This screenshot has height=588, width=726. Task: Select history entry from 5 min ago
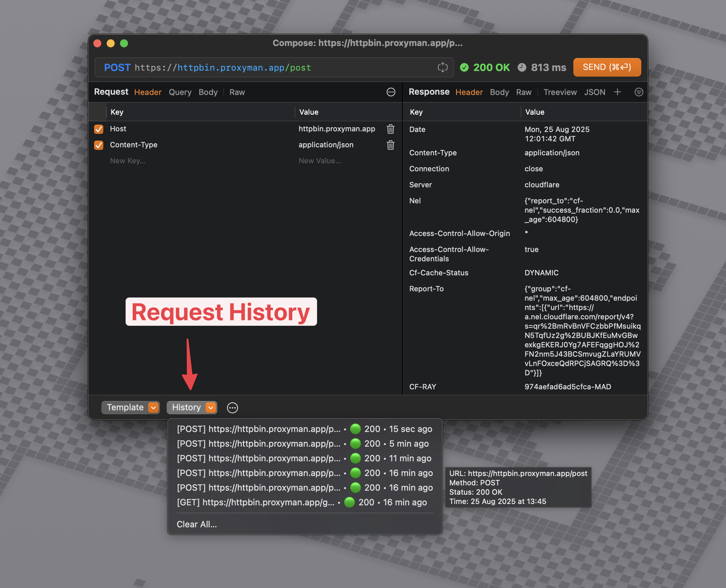[301, 443]
